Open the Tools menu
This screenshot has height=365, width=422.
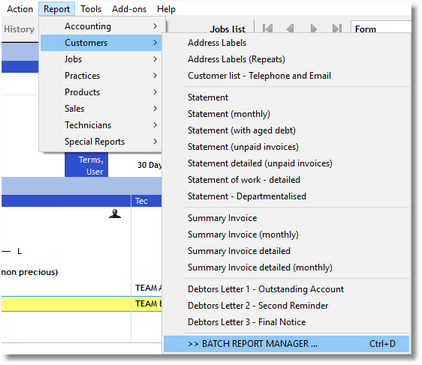pyautogui.click(x=91, y=9)
